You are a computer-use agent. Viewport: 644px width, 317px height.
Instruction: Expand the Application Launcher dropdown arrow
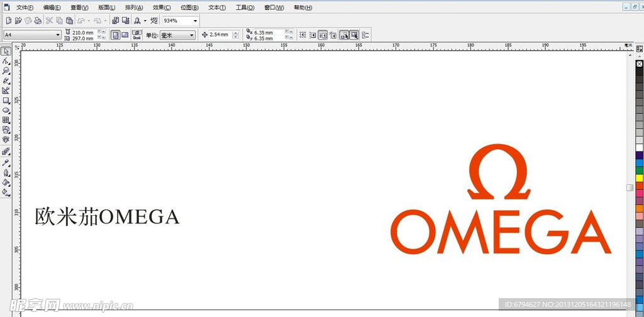pyautogui.click(x=145, y=21)
